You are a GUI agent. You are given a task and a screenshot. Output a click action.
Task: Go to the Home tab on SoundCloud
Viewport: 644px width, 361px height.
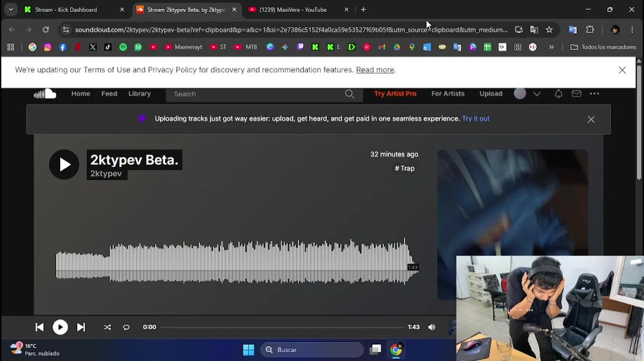[81, 94]
